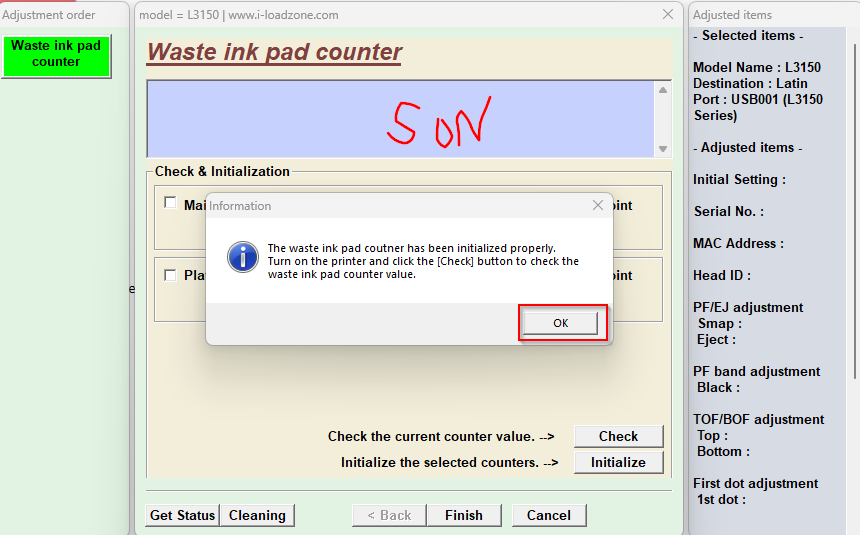Click the Information dialog title bar
Screen dimensions: 860x535
click(x=400, y=205)
